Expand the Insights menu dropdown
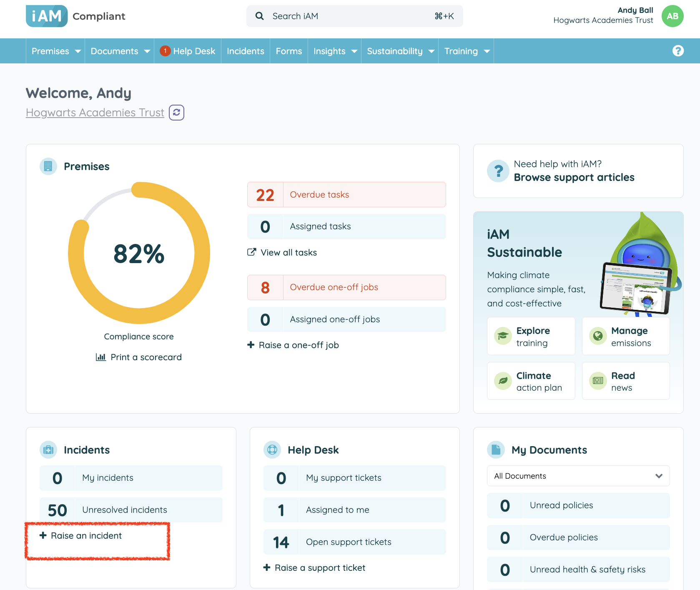This screenshot has height=590, width=700. coord(334,51)
